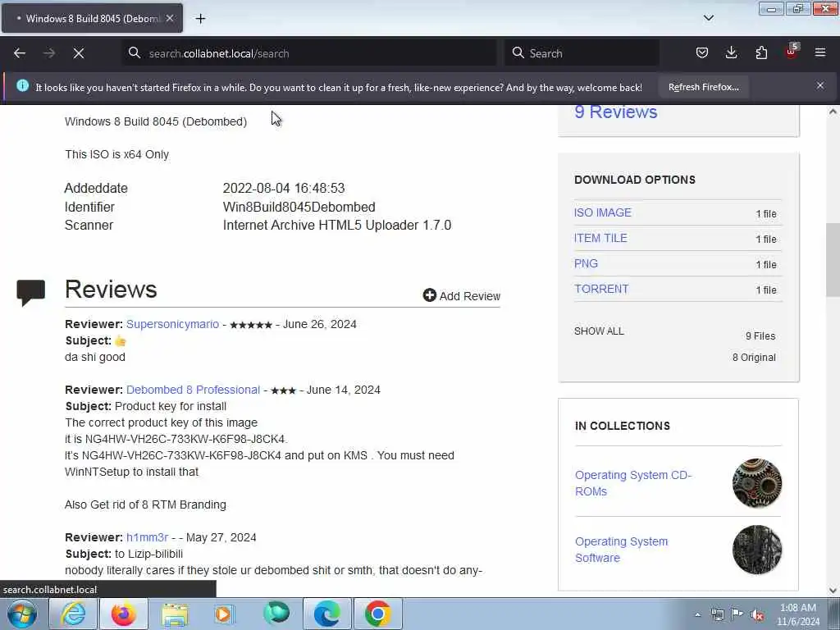Viewport: 840px width, 630px height.
Task: Open the list all tabs chevron
Action: 708,18
